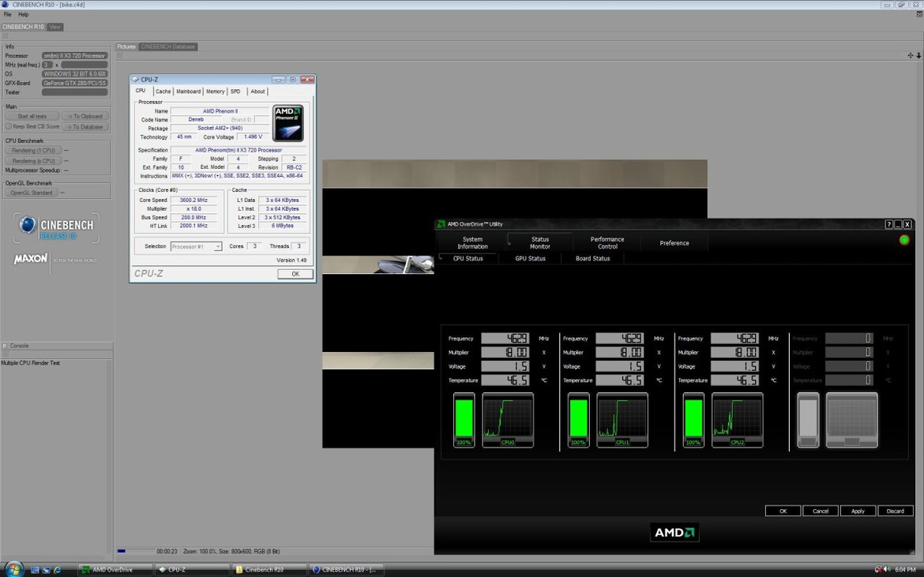This screenshot has width=924, height=577.
Task: Select CPU-Z SPD tab
Action: click(235, 92)
